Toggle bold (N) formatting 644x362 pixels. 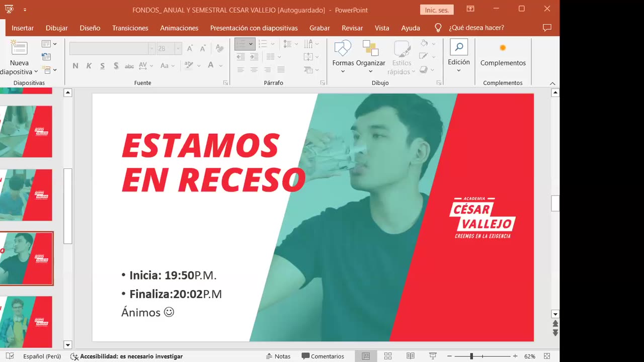point(75,65)
